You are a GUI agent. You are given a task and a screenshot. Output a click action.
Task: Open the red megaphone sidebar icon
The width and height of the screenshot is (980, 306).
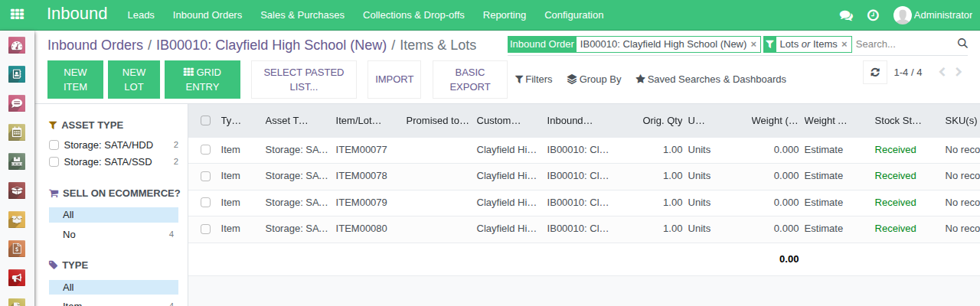click(x=17, y=277)
